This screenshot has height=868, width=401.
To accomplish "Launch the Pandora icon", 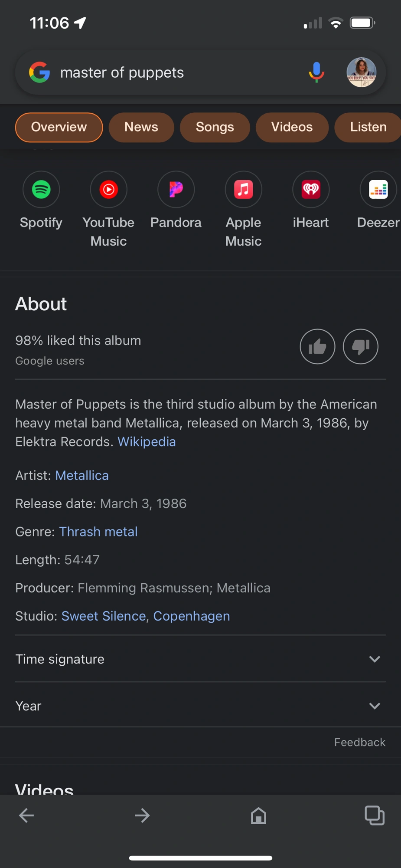I will [176, 190].
